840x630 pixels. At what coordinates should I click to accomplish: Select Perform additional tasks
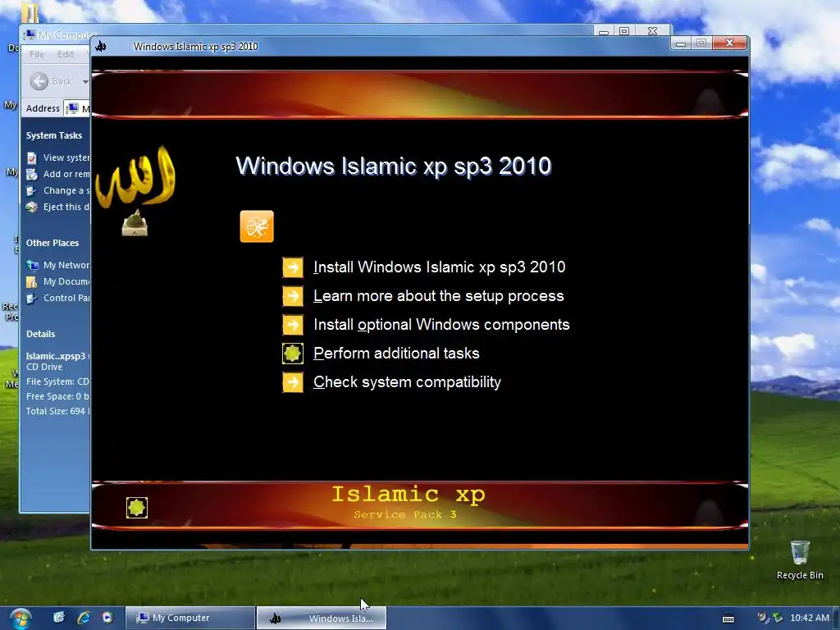click(x=396, y=354)
